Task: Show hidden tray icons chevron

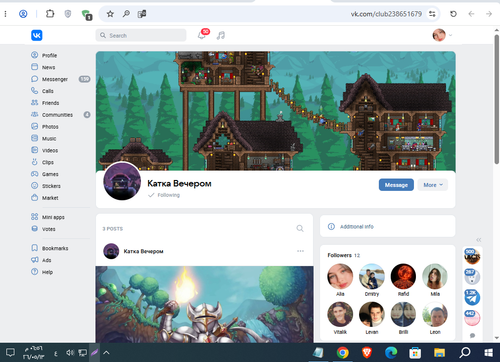Action: point(106,352)
